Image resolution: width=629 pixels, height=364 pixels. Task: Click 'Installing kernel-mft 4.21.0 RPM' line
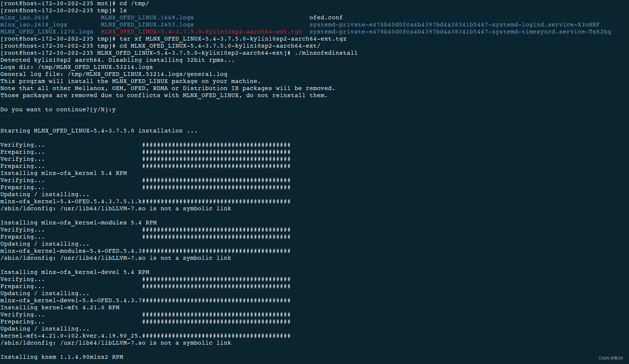60,307
